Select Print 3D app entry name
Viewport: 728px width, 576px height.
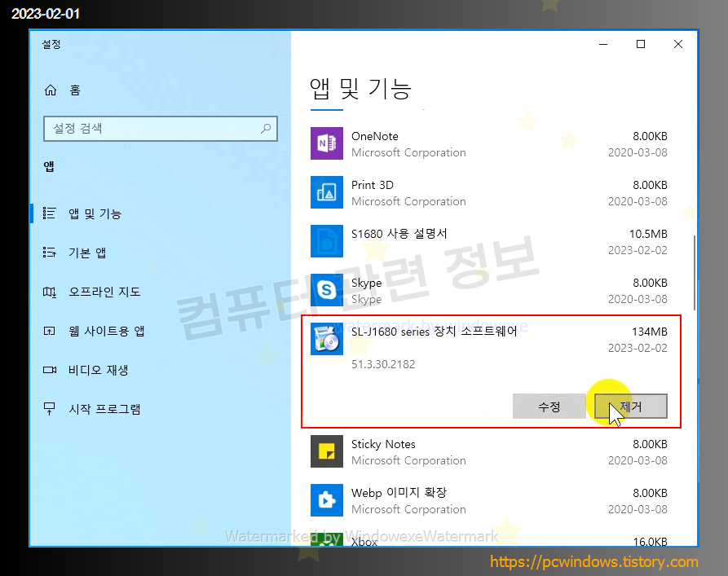[x=373, y=185]
